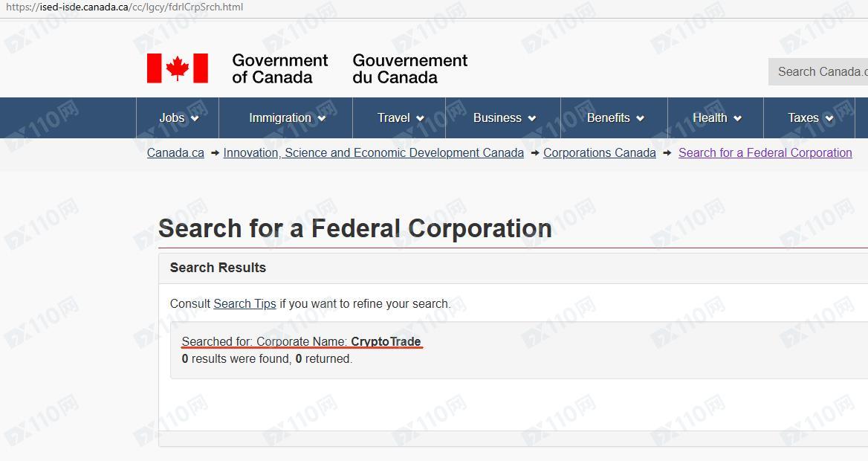
Task: Click the Government of Canada wordmark text
Action: [x=280, y=68]
